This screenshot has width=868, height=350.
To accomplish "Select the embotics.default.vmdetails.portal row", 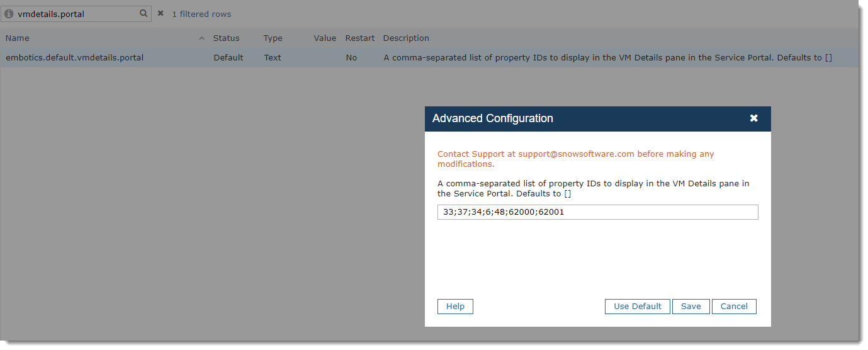I will coord(429,57).
